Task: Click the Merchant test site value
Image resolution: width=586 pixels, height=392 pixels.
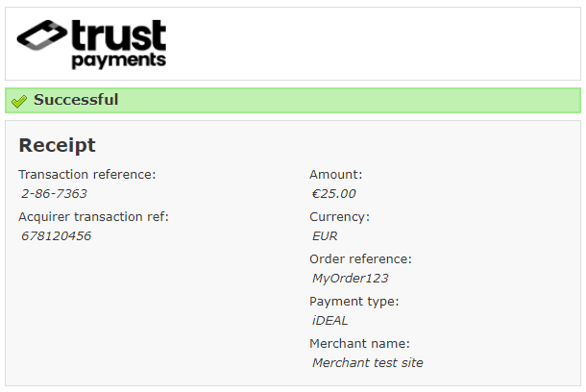Action: pyautogui.click(x=368, y=362)
